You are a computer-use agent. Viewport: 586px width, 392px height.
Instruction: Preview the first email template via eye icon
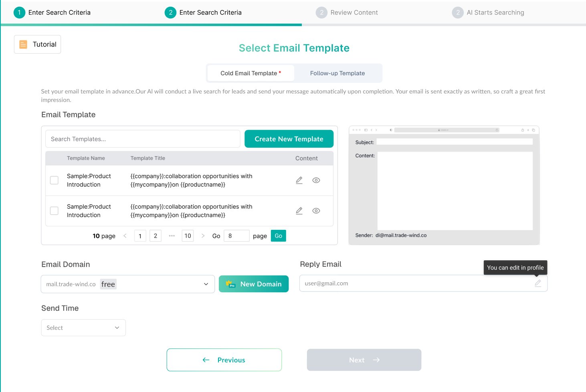point(316,180)
